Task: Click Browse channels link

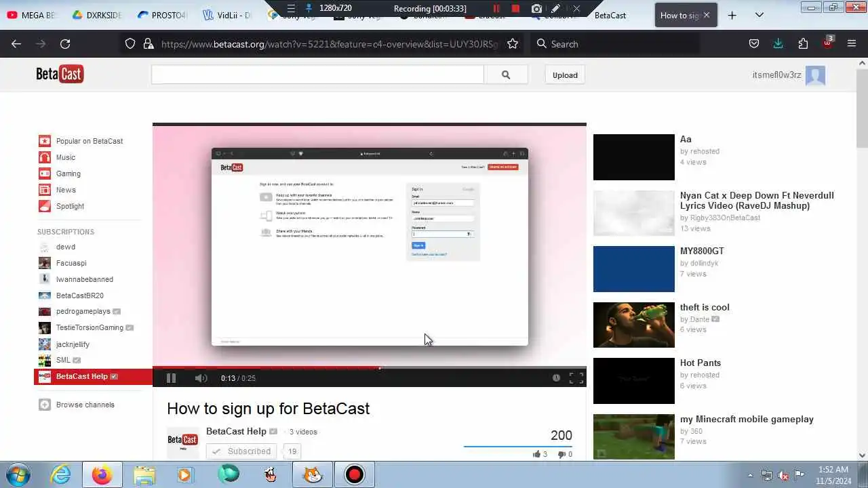Action: (85, 405)
